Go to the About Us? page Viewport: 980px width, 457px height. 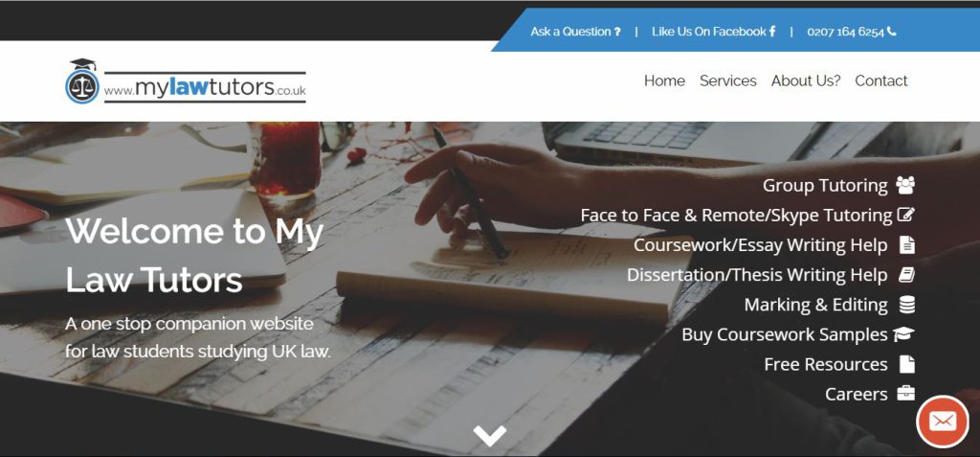pyautogui.click(x=806, y=80)
